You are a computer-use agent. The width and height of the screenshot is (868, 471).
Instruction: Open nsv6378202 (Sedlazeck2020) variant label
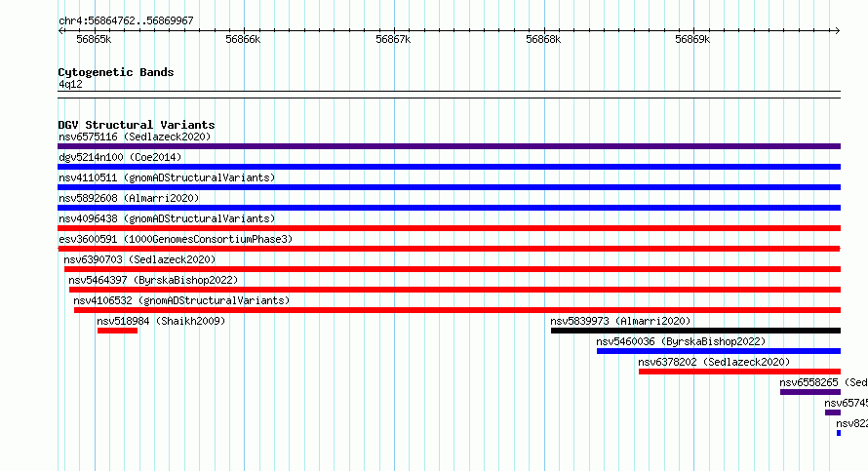click(x=714, y=362)
